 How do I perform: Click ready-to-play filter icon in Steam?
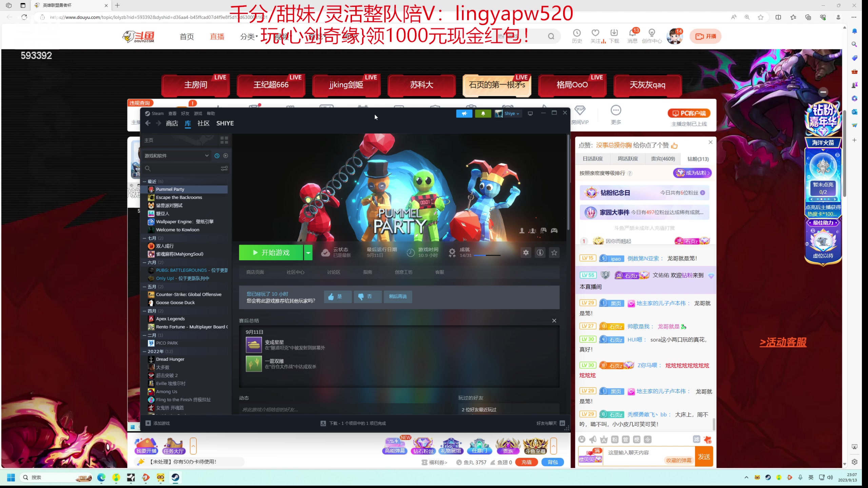pos(225,156)
